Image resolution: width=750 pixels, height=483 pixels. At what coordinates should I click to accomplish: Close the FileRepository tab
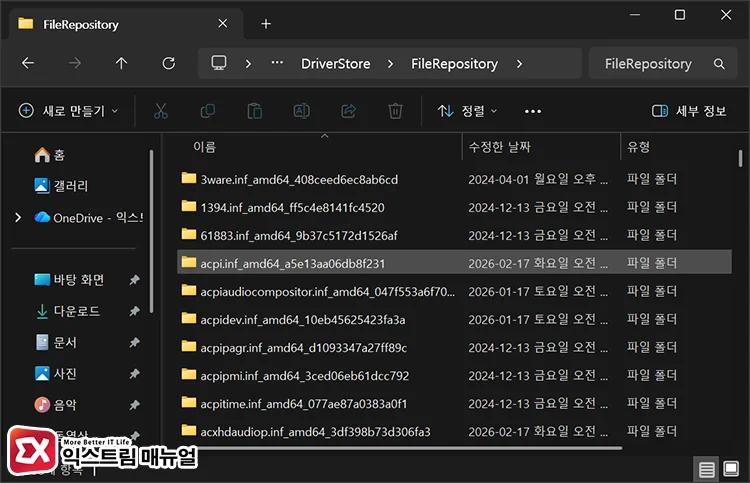(222, 23)
